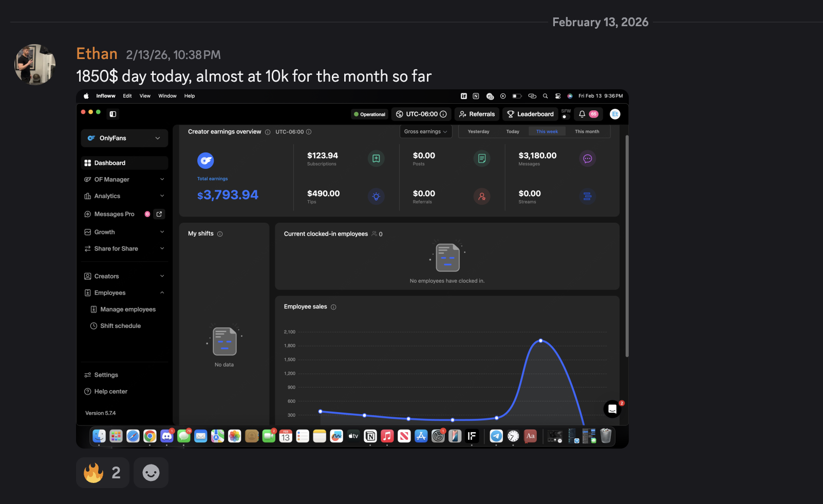
Task: Toggle the SFW mode switch
Action: pos(565,117)
